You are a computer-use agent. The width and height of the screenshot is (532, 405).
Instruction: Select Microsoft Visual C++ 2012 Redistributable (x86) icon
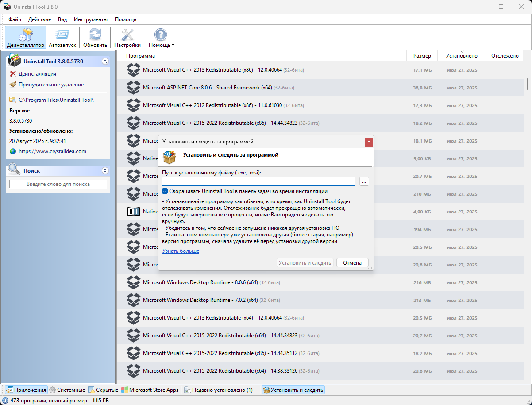tap(134, 105)
